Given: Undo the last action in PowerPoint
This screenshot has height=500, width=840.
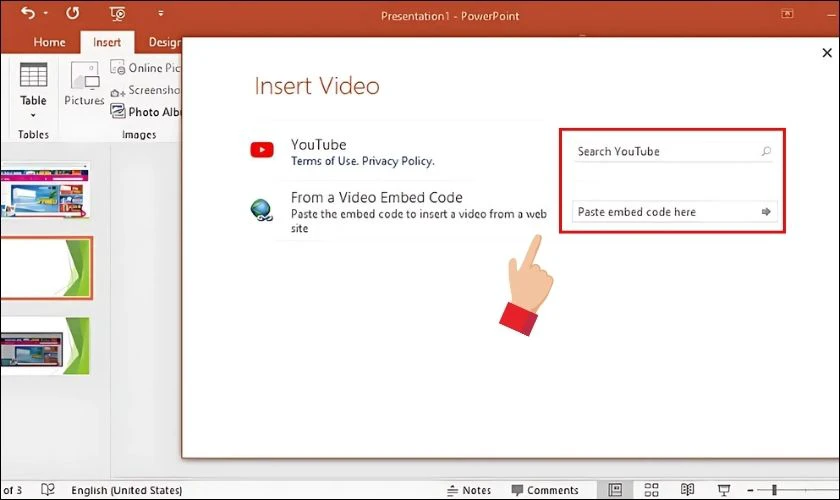Looking at the screenshot, I should (28, 12).
